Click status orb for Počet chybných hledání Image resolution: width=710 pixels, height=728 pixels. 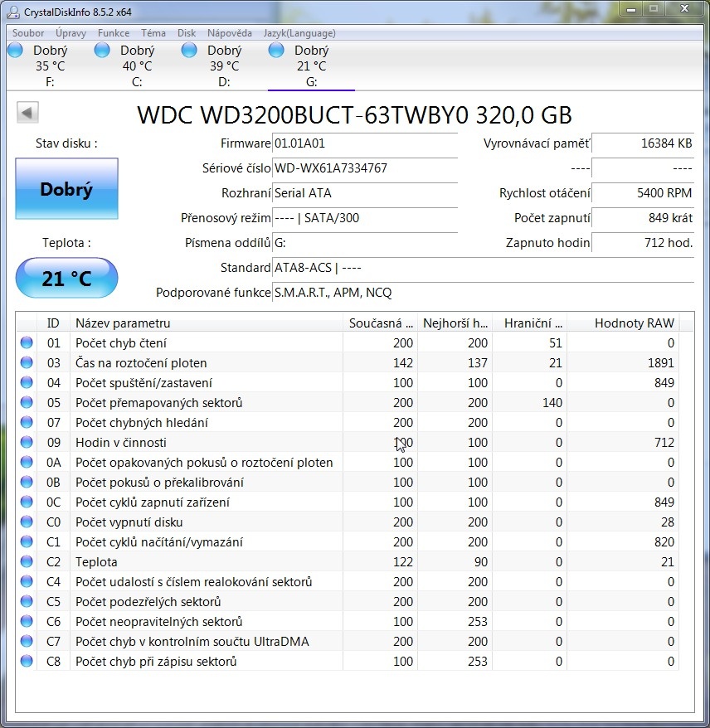coord(27,423)
